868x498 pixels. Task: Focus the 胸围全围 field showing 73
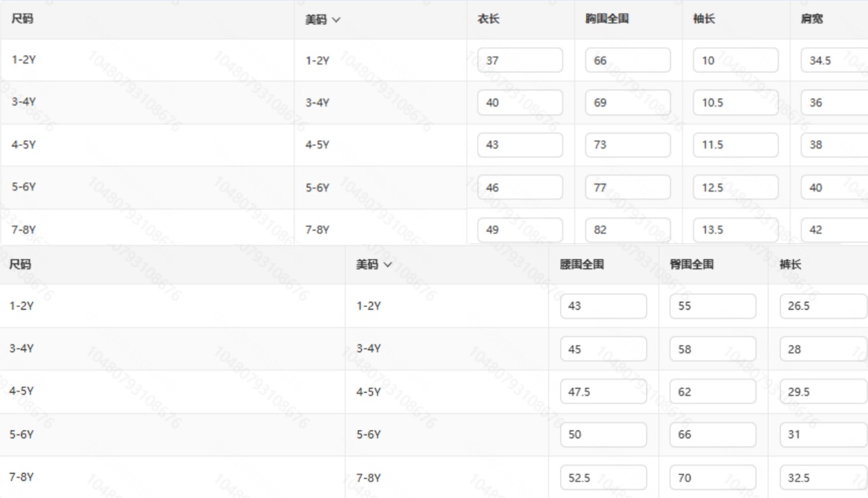click(x=628, y=145)
